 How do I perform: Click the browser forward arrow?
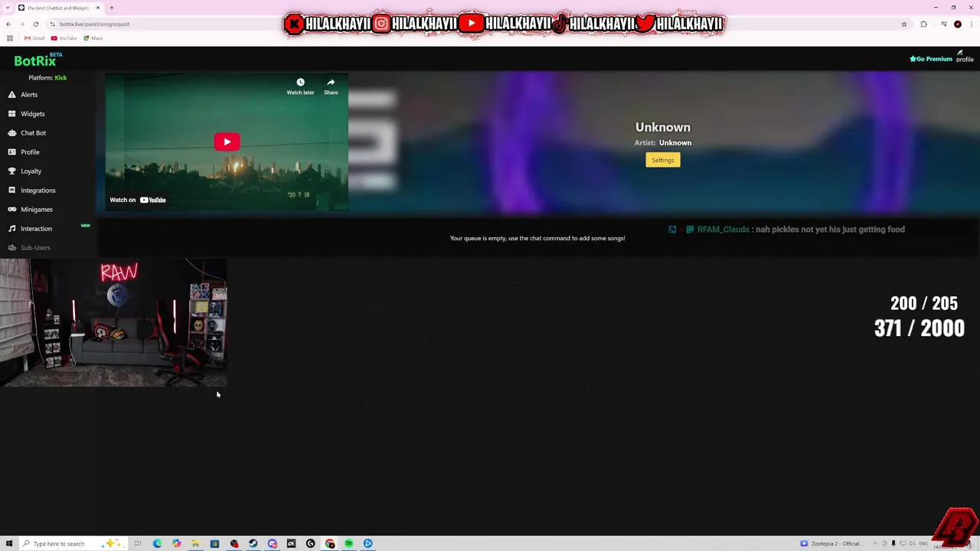22,24
